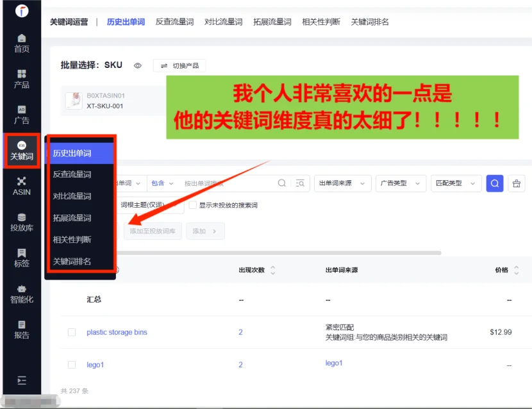Image resolution: width=532 pixels, height=409 pixels.
Task: Open plastic storage bins keyword link
Action: tap(117, 332)
